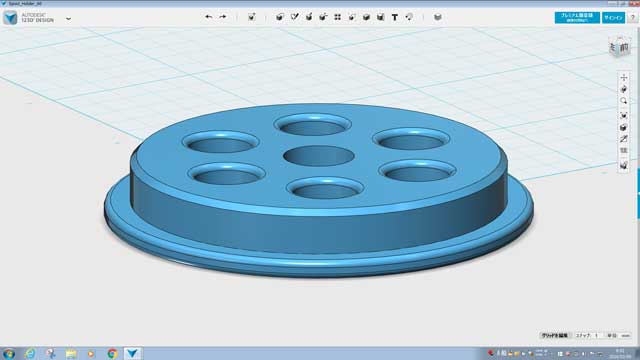Undo the last action
Image resolution: width=640 pixels, height=360 pixels.
point(209,17)
